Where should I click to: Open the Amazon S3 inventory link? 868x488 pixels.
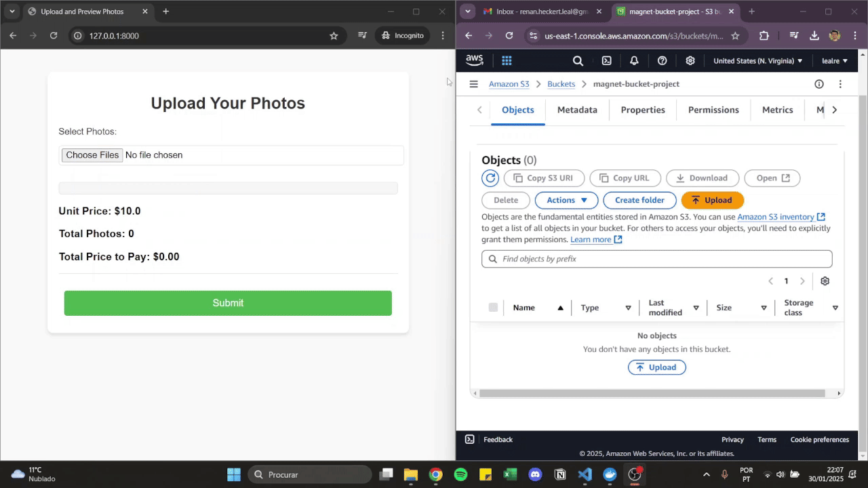pyautogui.click(x=781, y=217)
